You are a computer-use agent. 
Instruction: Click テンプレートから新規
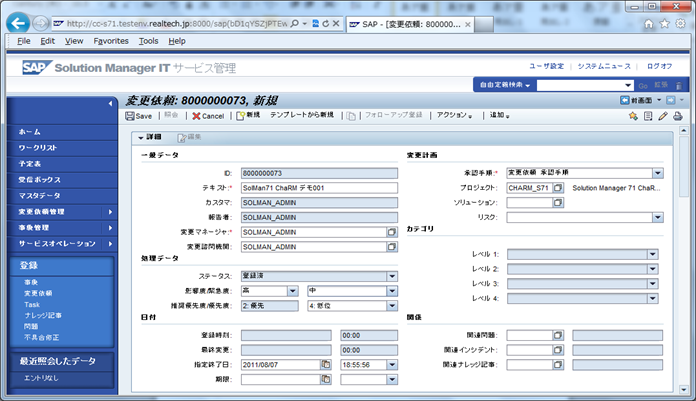302,115
